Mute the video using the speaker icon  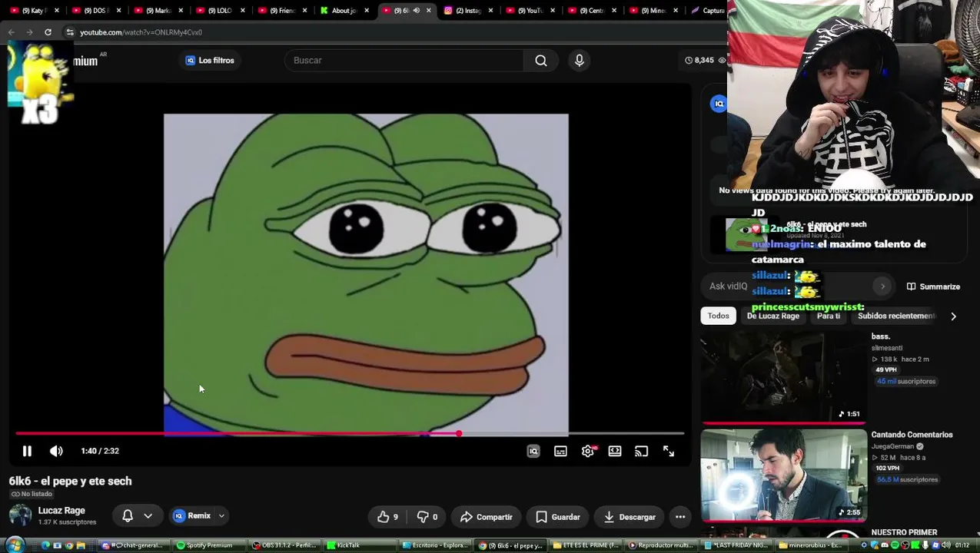point(56,452)
